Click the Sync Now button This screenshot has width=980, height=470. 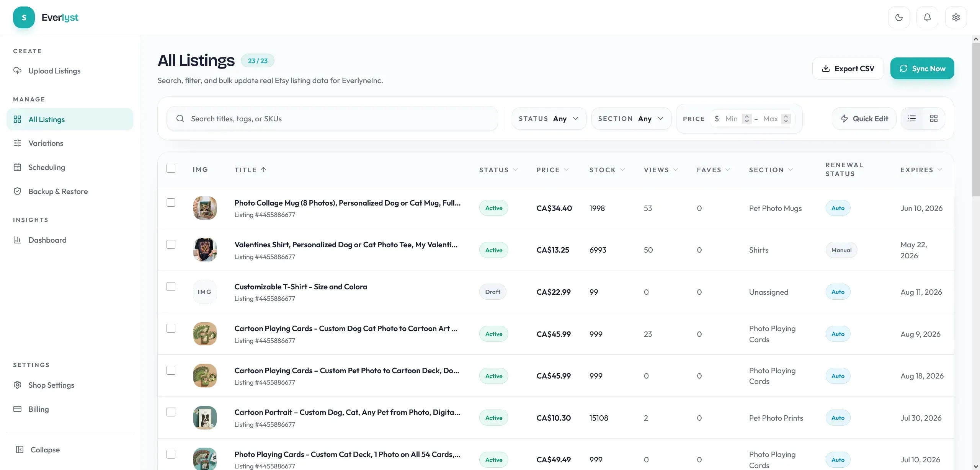click(x=922, y=69)
